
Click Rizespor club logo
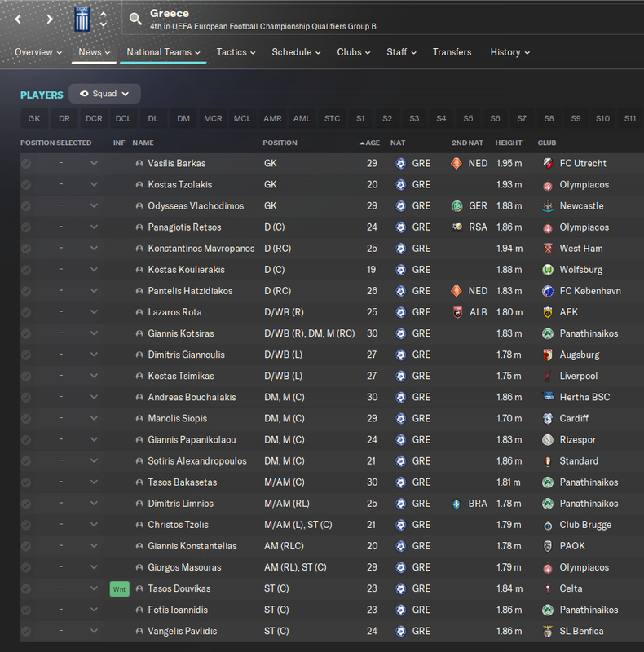pos(548,440)
